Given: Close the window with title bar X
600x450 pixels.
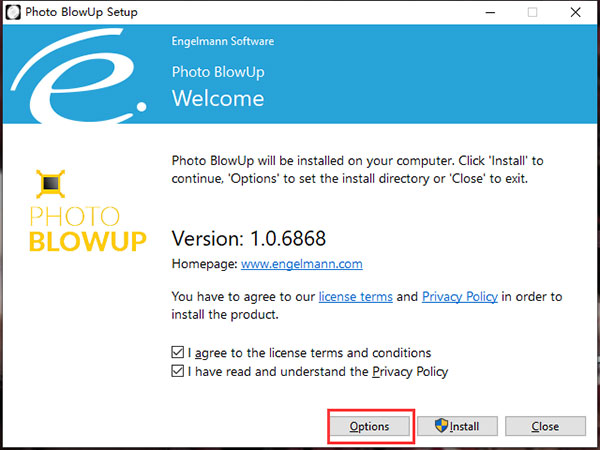Looking at the screenshot, I should 577,12.
